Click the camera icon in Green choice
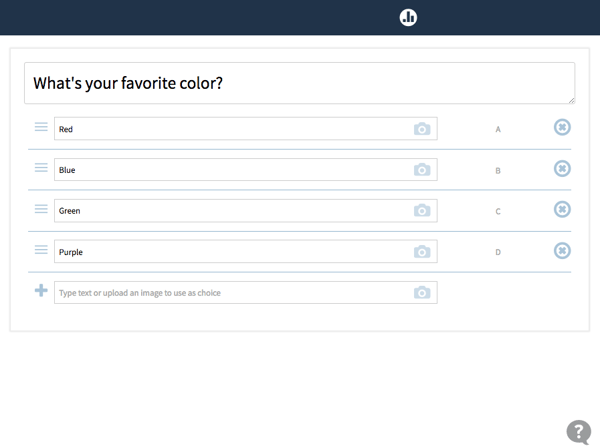Image resolution: width=600 pixels, height=446 pixels. 422,211
